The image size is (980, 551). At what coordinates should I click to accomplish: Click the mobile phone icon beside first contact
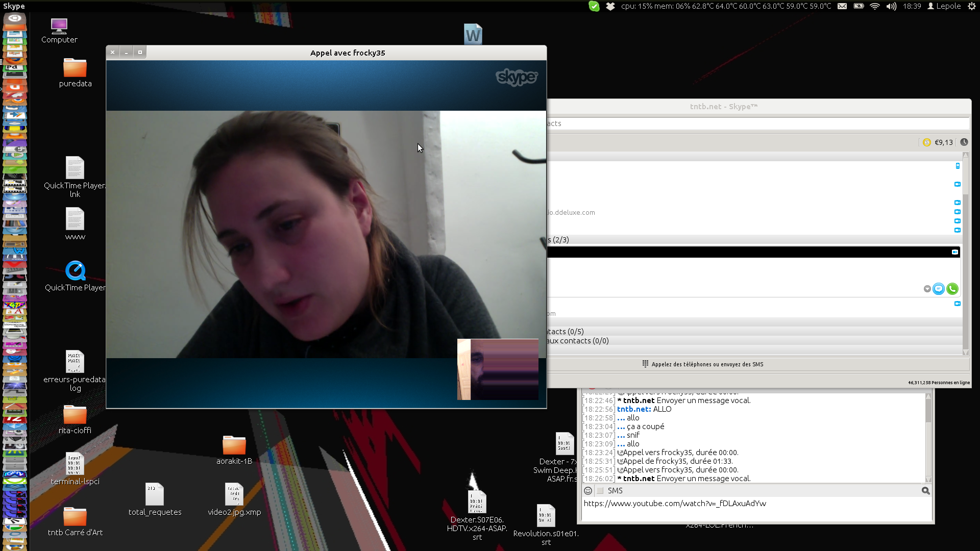tap(958, 166)
